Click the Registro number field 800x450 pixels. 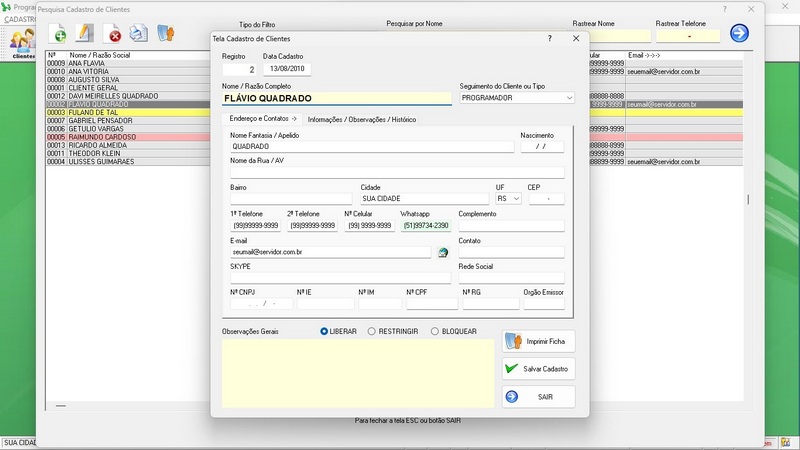(239, 69)
